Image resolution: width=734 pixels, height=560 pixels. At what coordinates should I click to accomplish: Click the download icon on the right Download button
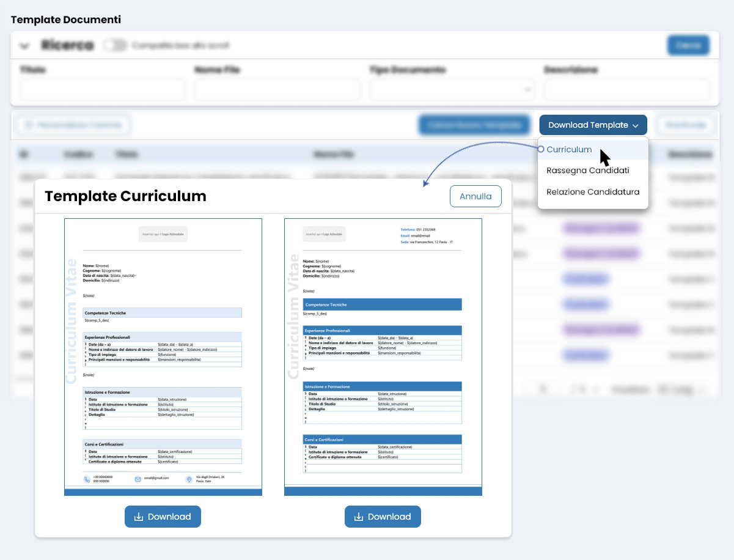pyautogui.click(x=359, y=517)
